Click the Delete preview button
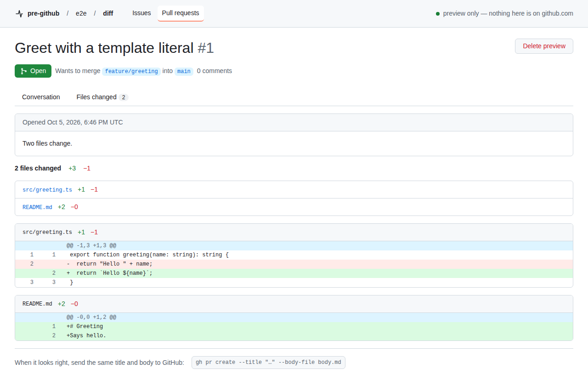Screen dimensions: 588x380 [544, 46]
